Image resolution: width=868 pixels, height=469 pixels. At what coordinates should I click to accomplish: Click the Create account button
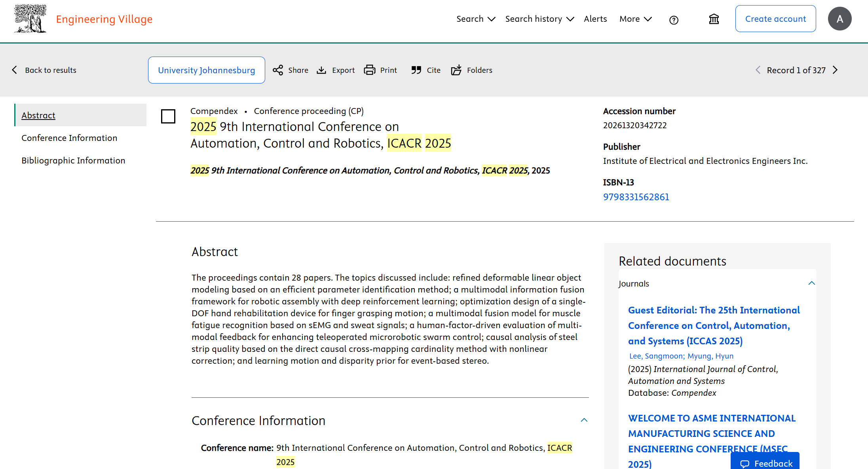click(775, 19)
